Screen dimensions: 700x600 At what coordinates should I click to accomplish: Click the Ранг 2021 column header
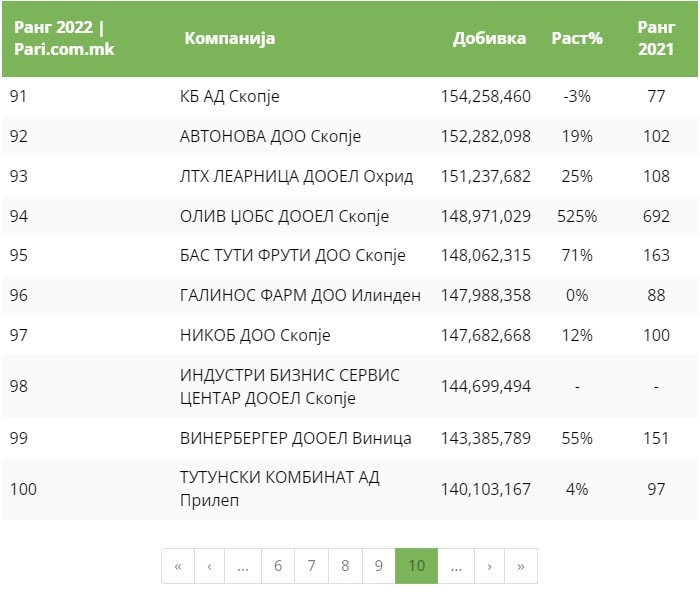(656, 39)
